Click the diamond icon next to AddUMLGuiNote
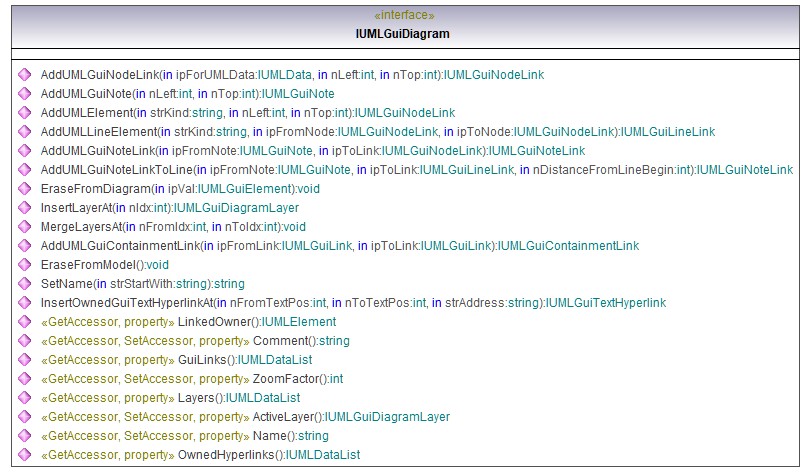This screenshot has width=810, height=471. (x=24, y=94)
